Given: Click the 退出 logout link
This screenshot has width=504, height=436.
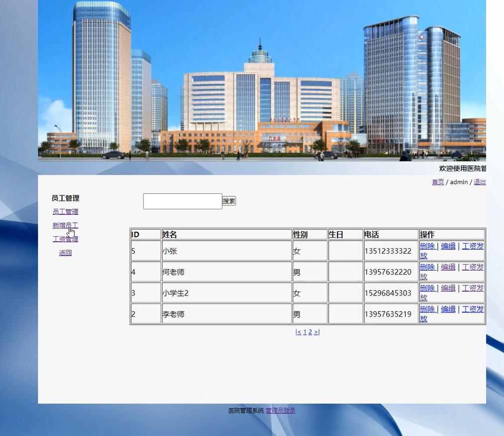Looking at the screenshot, I should [x=480, y=182].
